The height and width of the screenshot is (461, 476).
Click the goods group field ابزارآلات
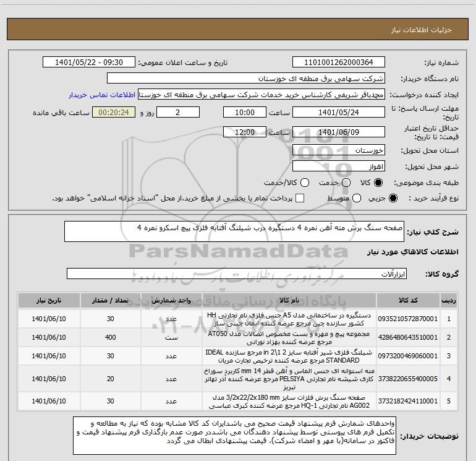237,274
